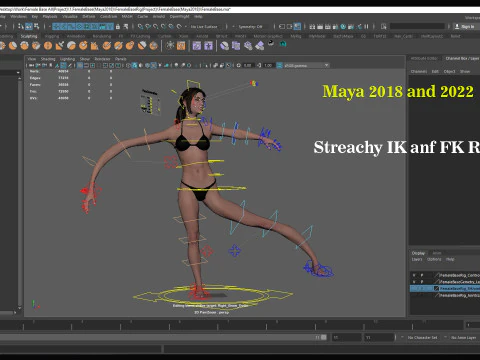Open the Object menu in Channel Box
Screen dimensions: 480x360
(x=449, y=71)
